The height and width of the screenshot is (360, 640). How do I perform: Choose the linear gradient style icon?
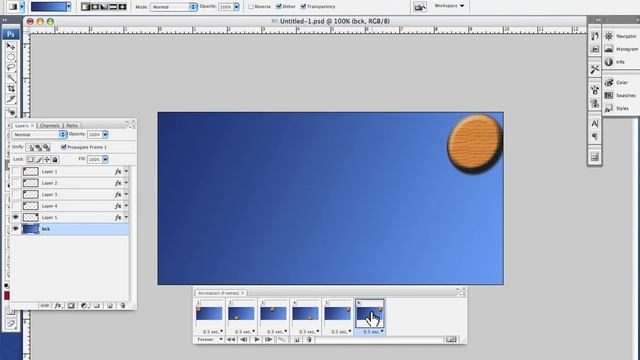click(85, 7)
